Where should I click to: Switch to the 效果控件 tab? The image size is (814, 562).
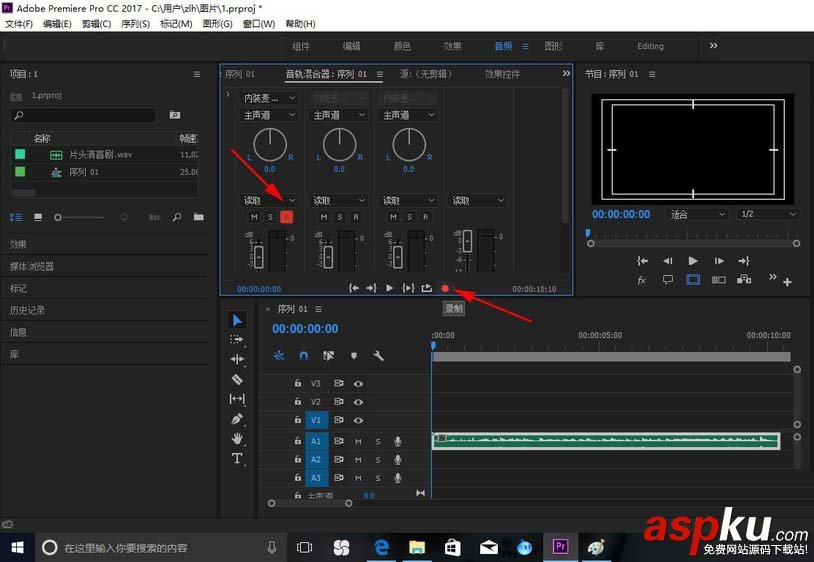[502, 74]
